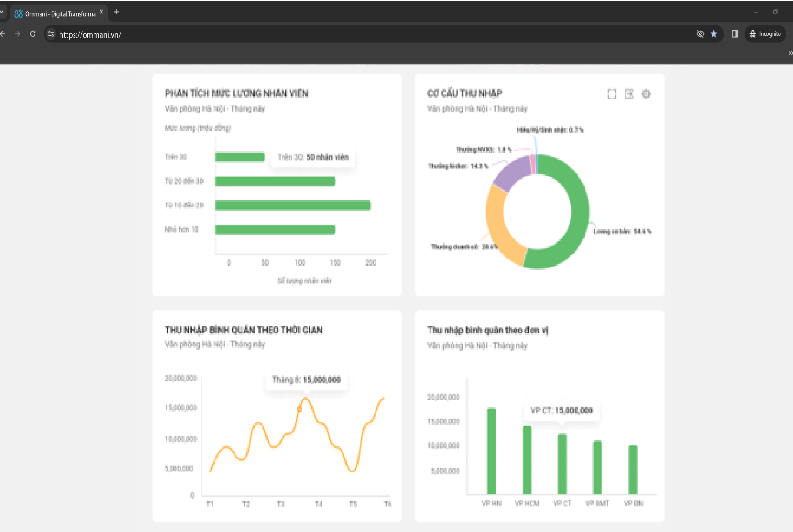Click the export icon on Cơ cấu thu nhập
The width and height of the screenshot is (793, 532).
tap(629, 94)
